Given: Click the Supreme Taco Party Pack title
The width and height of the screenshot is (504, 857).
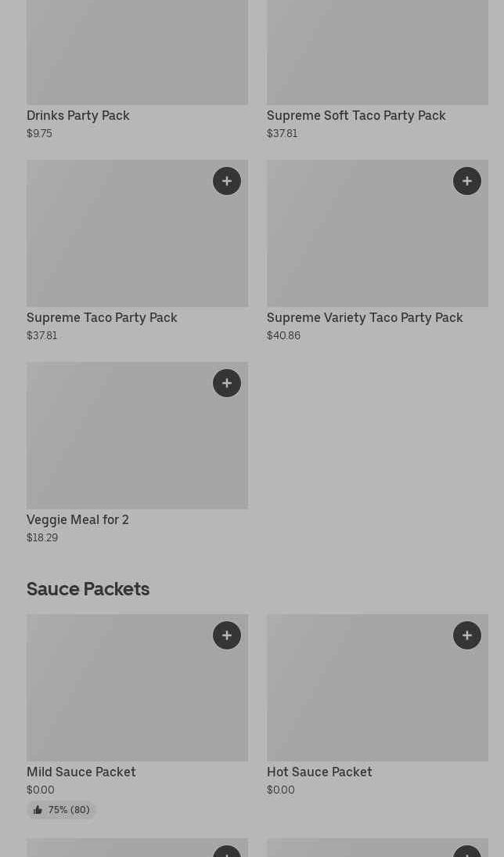Looking at the screenshot, I should click(x=102, y=318).
